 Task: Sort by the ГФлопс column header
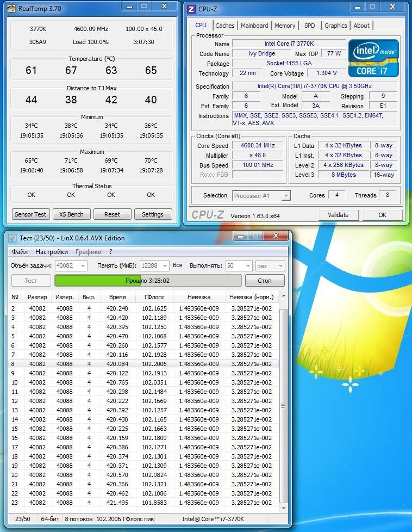[x=154, y=297]
